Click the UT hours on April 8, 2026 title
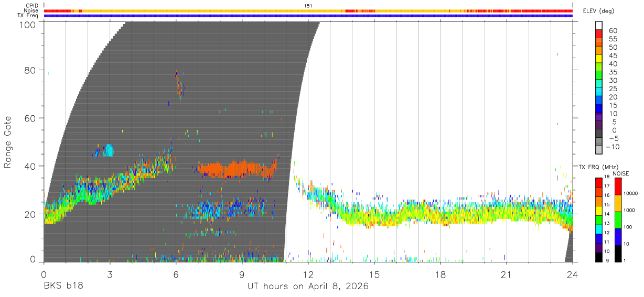 coord(308,287)
